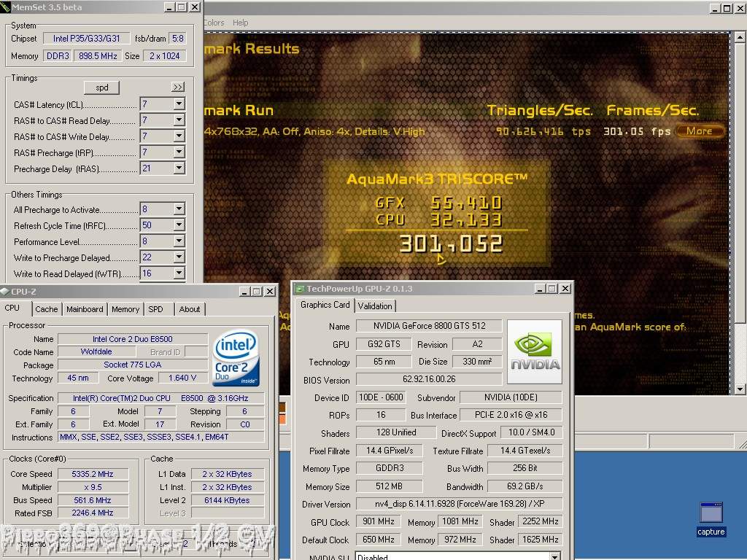Click the GPU clock value "901 MHz"
This screenshot has height=560, width=747.
(x=379, y=521)
